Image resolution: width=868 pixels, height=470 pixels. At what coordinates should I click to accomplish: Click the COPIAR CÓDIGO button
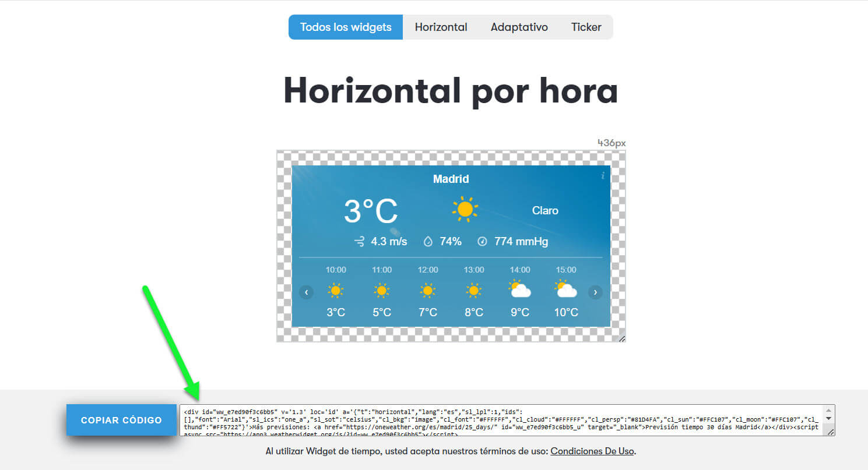[x=121, y=420]
